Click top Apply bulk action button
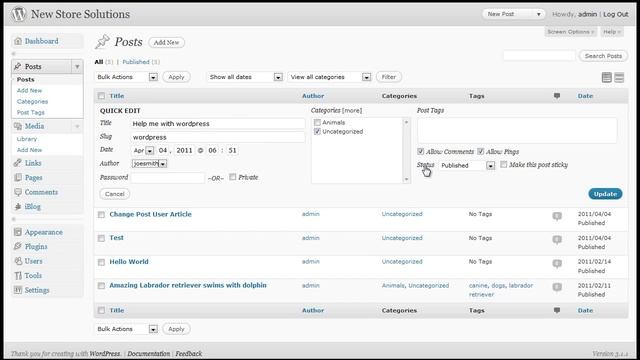Image resolution: width=640 pixels, height=360 pixels. [x=176, y=77]
